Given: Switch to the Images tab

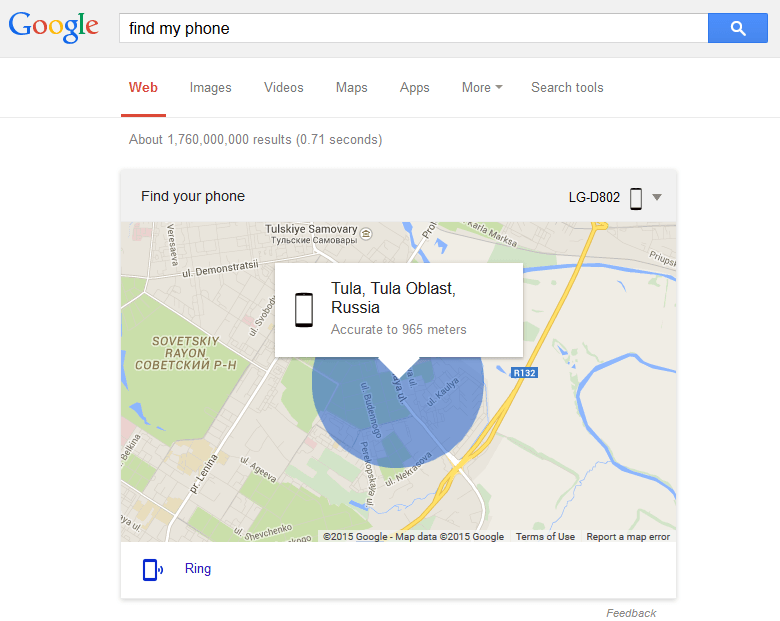Looking at the screenshot, I should pos(210,88).
